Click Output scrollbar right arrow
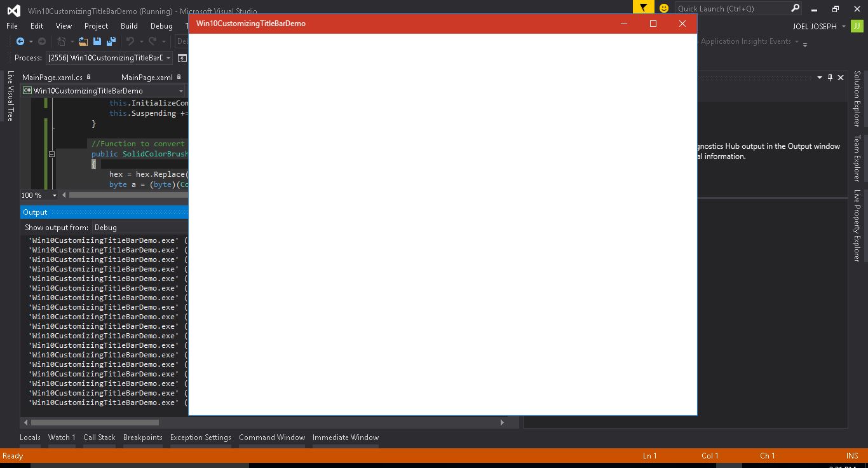Screen dimensions: 868x468 coord(502,422)
